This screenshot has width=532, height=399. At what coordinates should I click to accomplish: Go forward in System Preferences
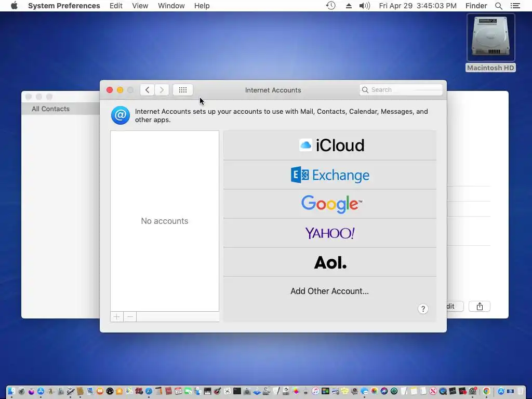162,90
